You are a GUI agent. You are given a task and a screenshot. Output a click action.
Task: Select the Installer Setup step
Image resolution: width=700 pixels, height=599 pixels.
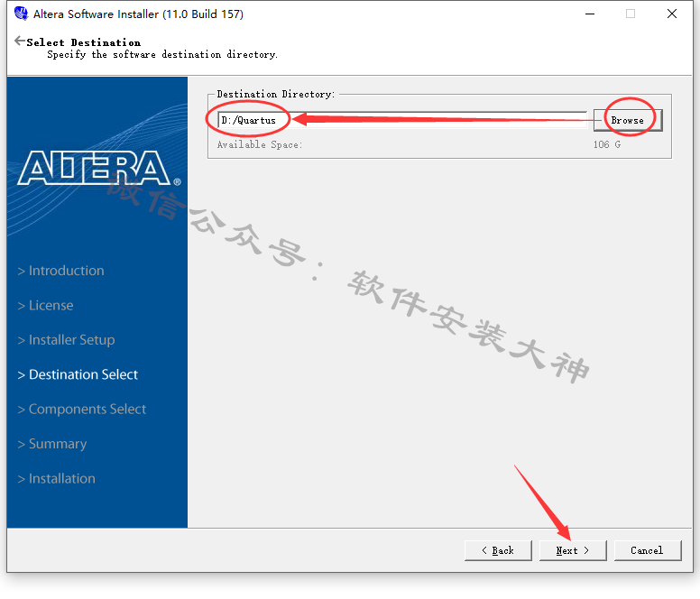(x=66, y=340)
